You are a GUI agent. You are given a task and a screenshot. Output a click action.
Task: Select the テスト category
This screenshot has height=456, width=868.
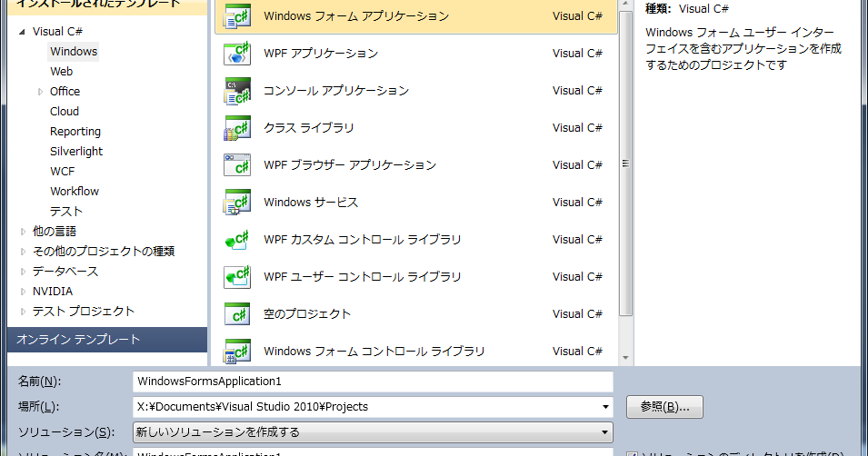[x=65, y=212]
